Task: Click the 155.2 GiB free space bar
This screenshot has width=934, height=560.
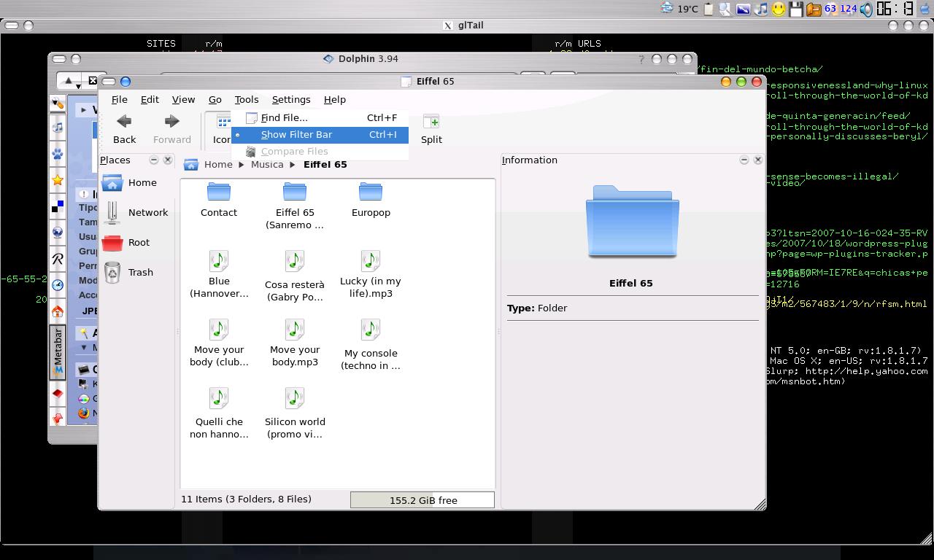Action: click(422, 499)
